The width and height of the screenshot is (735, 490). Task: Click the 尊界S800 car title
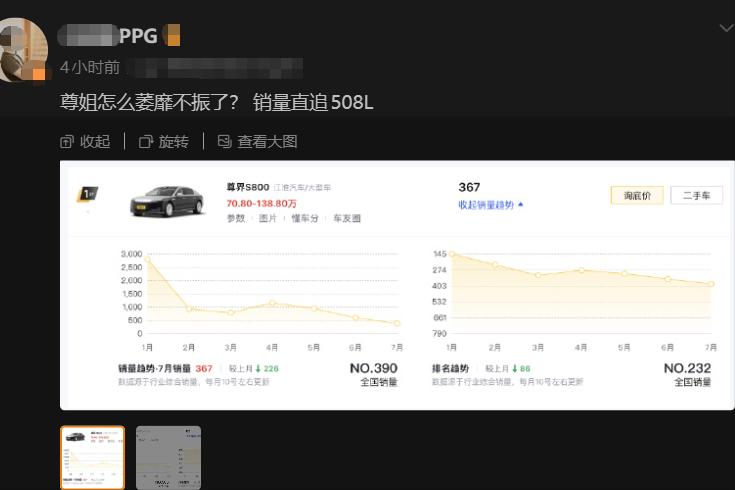248,188
